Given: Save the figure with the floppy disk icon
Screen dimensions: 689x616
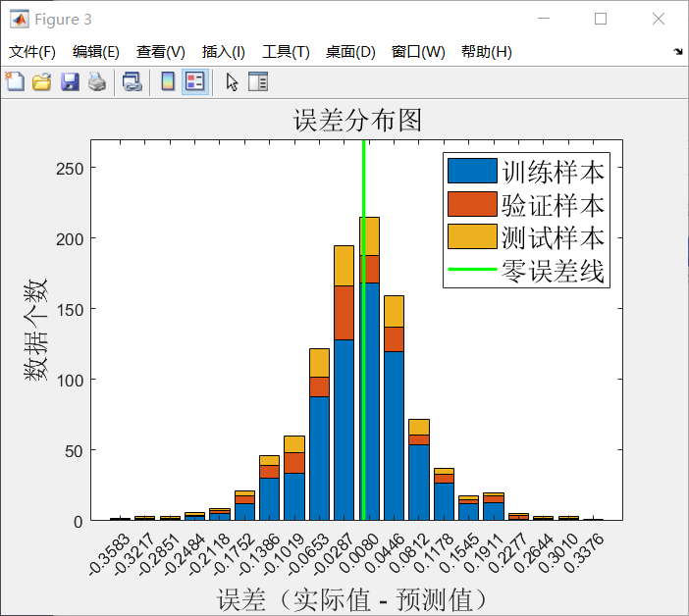Looking at the screenshot, I should (70, 82).
